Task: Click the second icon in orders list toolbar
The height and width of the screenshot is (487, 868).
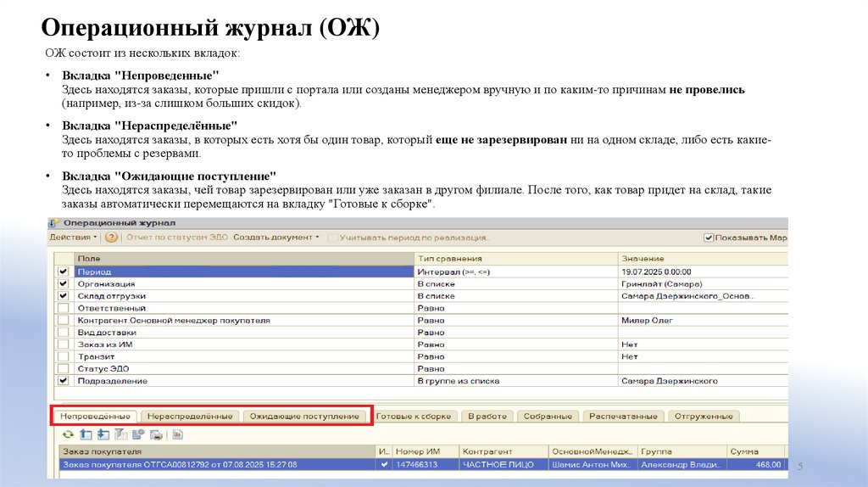Action: pos(86,435)
